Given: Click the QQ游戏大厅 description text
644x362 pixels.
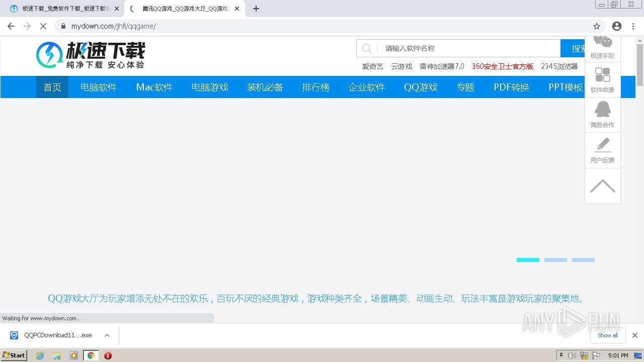Looking at the screenshot, I should pyautogui.click(x=317, y=299).
